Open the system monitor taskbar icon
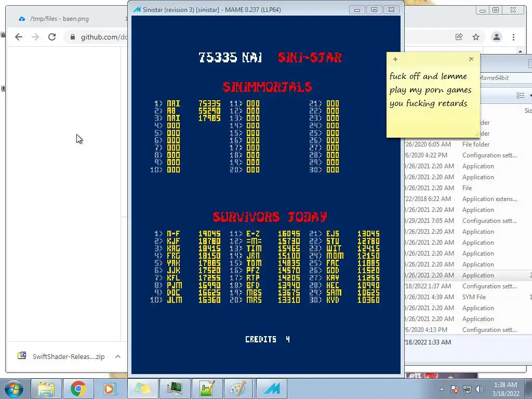532x399 pixels. click(x=175, y=389)
